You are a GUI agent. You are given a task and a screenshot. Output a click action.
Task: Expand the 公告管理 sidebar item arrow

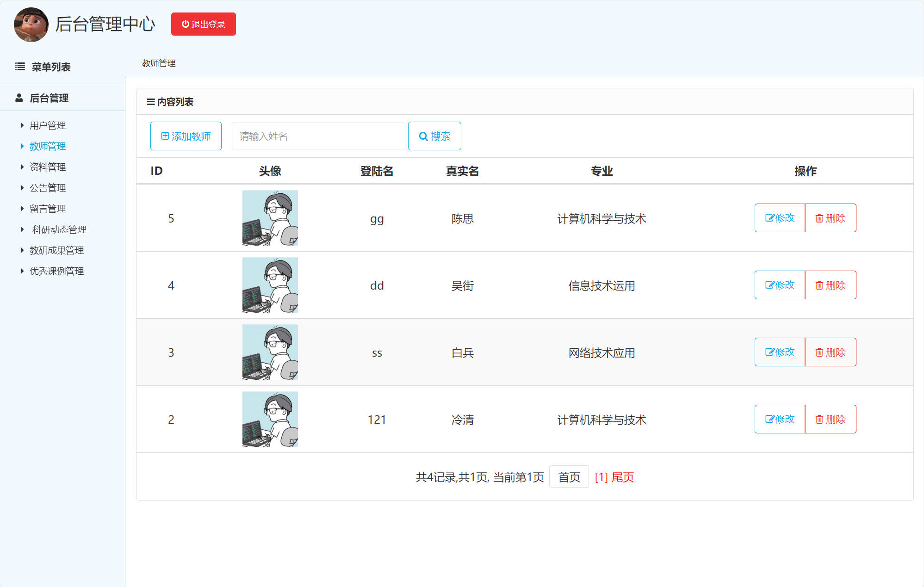[22, 188]
